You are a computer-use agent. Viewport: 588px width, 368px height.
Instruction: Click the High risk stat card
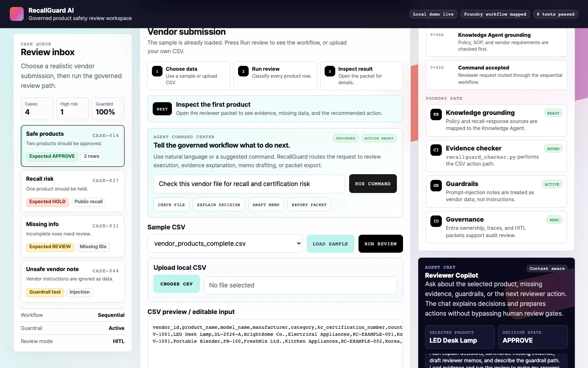(x=73, y=109)
